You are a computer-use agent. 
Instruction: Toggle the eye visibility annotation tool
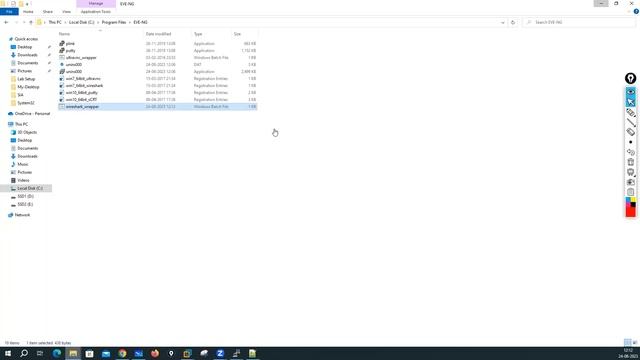pyautogui.click(x=631, y=92)
